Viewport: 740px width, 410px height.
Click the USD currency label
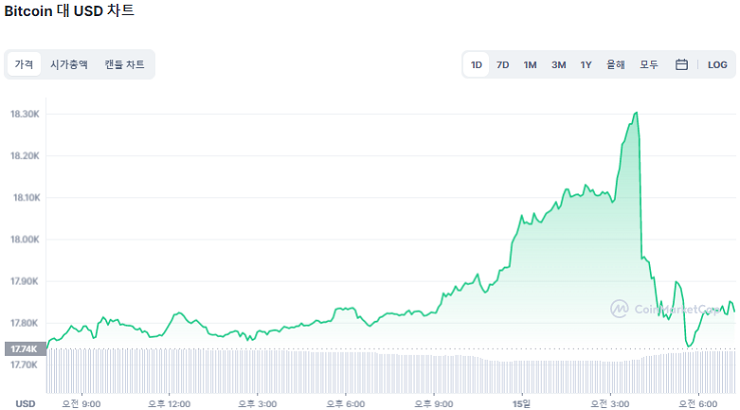25,403
